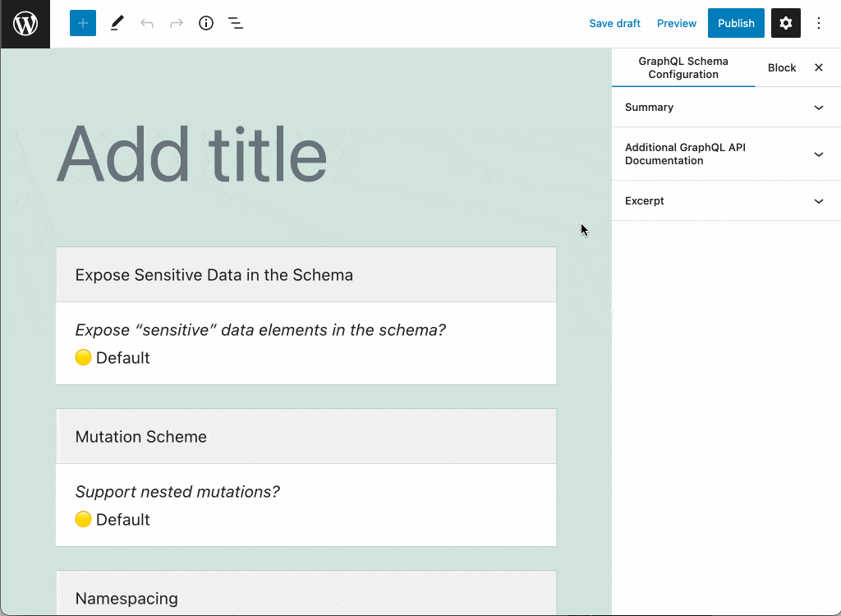Click the Redo arrow icon

177,23
